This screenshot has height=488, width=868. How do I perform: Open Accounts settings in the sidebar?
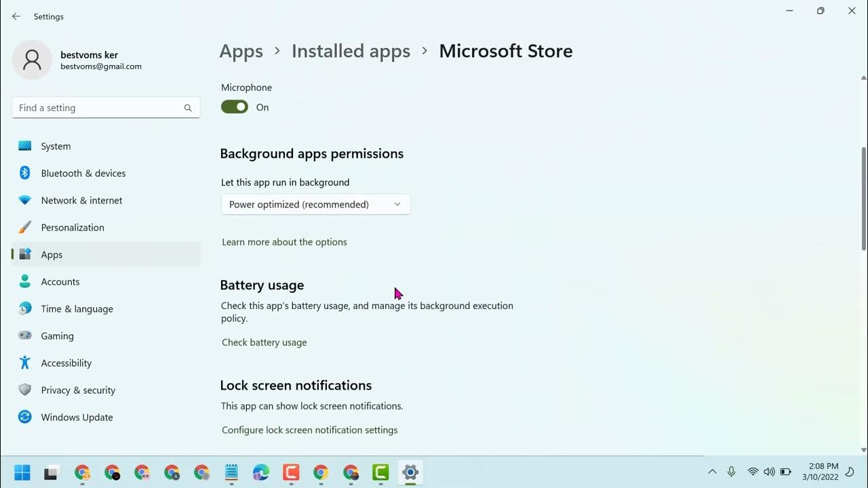(106, 282)
